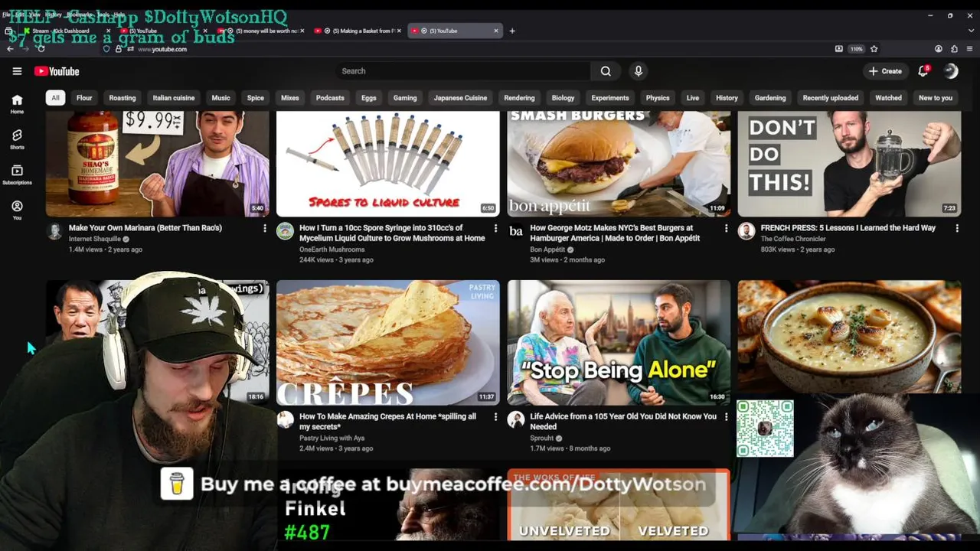Open the Gardening filter chip

point(770,98)
